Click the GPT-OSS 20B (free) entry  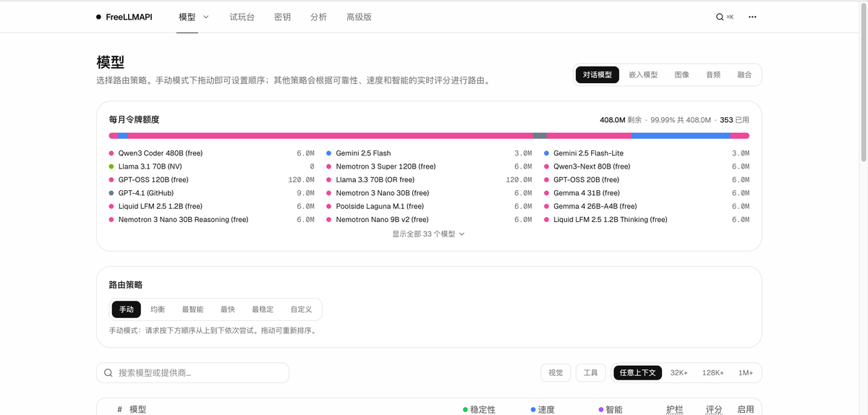coord(647,180)
